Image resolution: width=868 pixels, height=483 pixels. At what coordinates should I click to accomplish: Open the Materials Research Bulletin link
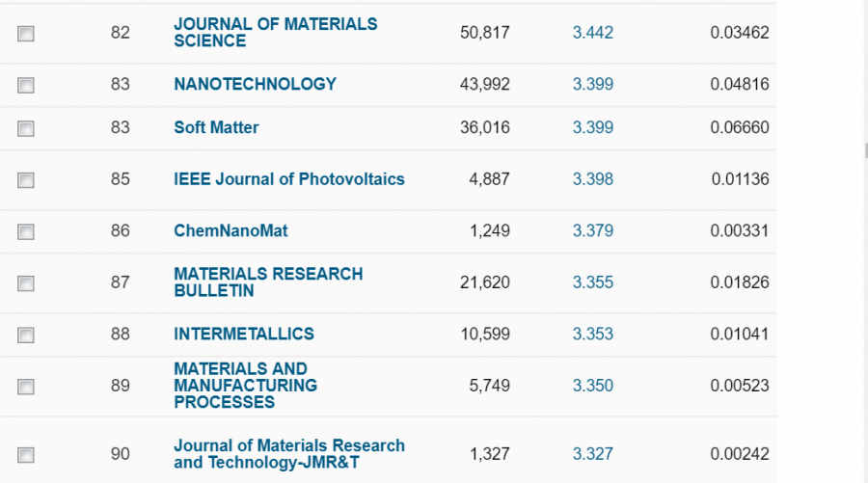click(268, 282)
